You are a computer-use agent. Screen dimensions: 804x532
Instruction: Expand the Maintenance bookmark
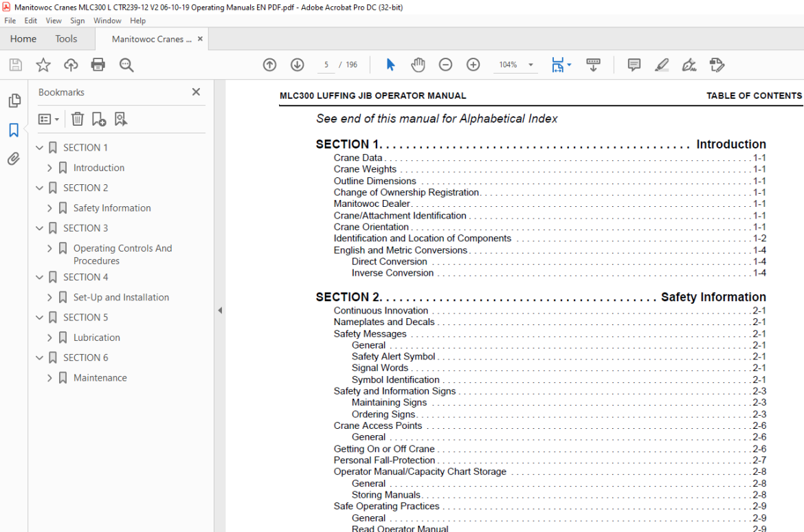click(49, 377)
